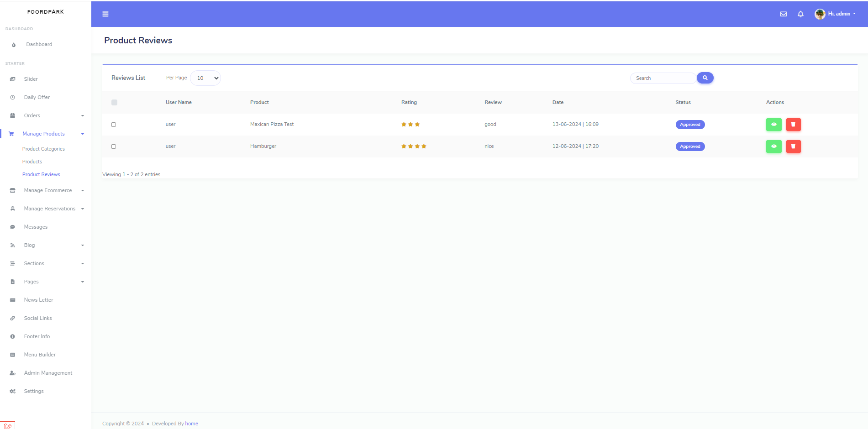Open the mail envelope icon in header
This screenshot has height=429, width=868.
(x=784, y=14)
